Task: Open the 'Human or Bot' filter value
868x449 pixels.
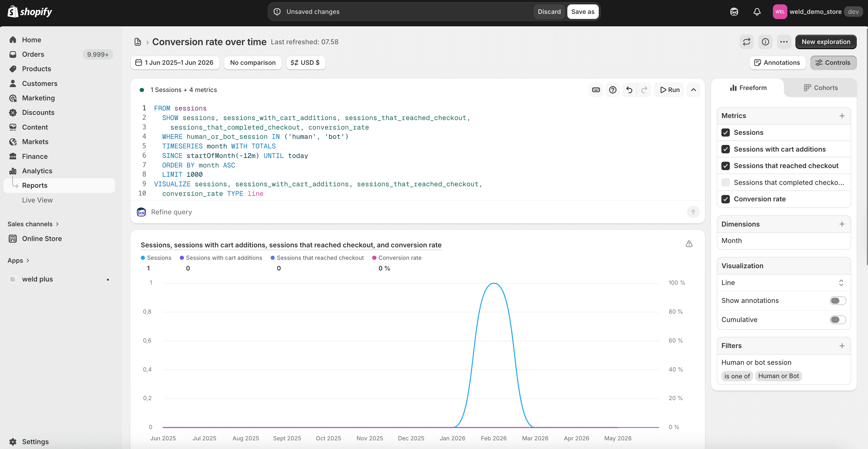Action: 778,376
